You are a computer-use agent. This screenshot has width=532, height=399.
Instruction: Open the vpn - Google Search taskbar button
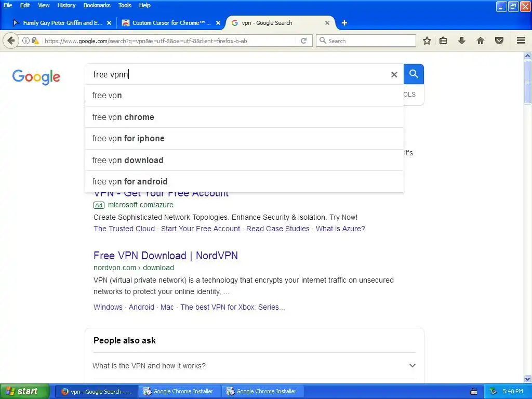[x=97, y=392]
